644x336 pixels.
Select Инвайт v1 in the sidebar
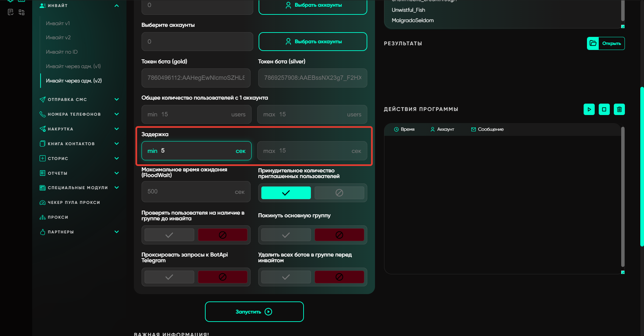(x=58, y=23)
